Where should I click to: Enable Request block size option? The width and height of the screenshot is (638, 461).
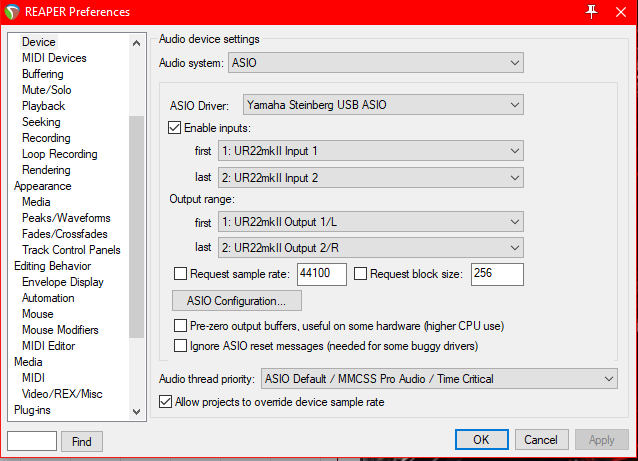pos(361,273)
